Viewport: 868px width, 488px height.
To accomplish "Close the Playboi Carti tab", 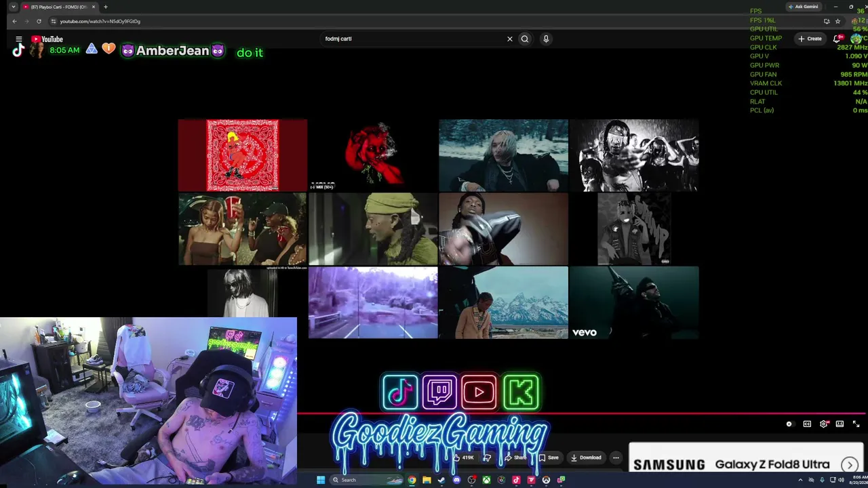I will pyautogui.click(x=94, y=7).
